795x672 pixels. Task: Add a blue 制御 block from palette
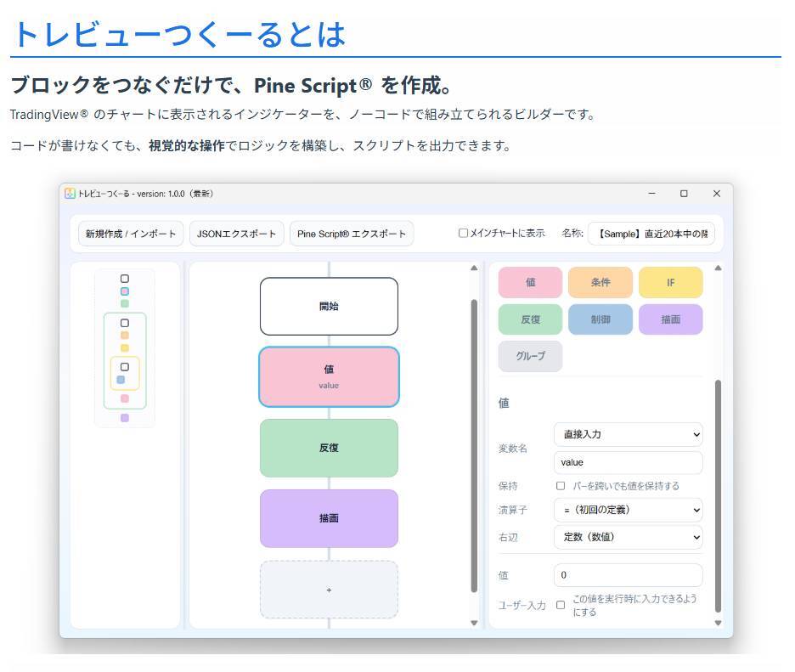(x=600, y=319)
